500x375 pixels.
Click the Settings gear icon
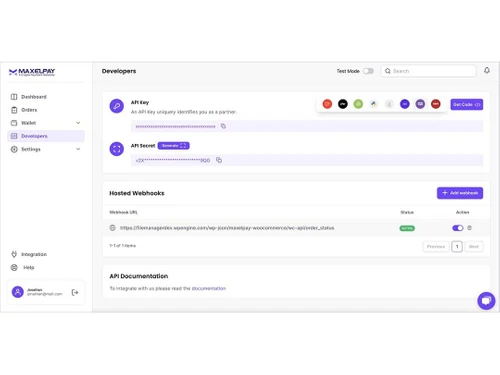14,149
